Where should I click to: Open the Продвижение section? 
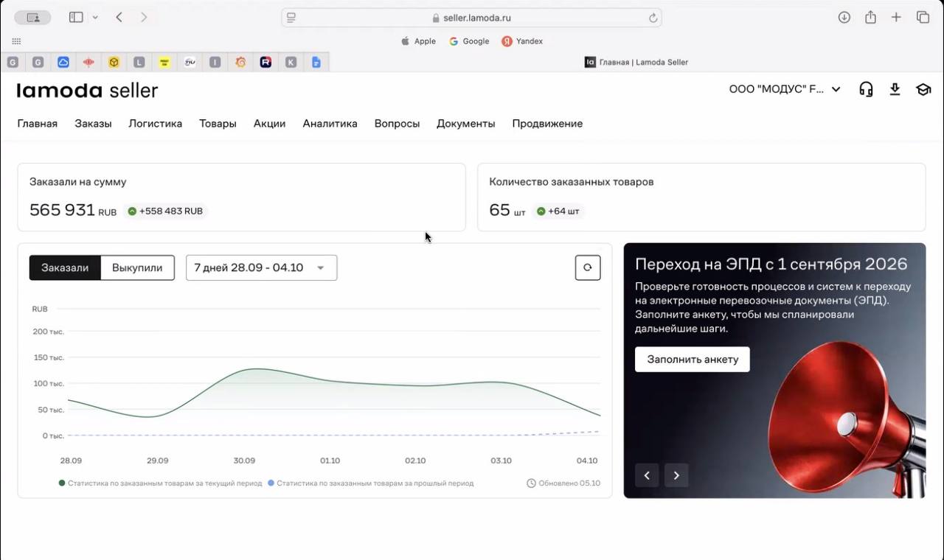[547, 124]
